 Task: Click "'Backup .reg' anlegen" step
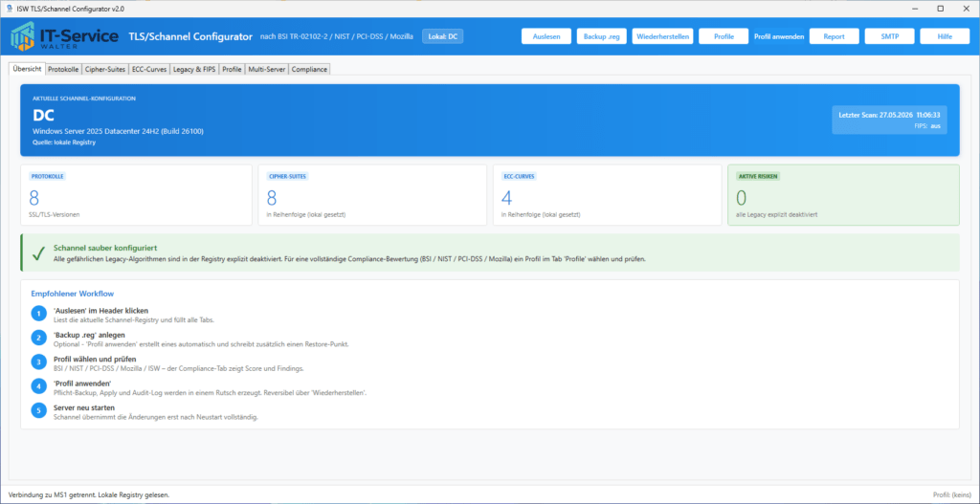[89, 335]
